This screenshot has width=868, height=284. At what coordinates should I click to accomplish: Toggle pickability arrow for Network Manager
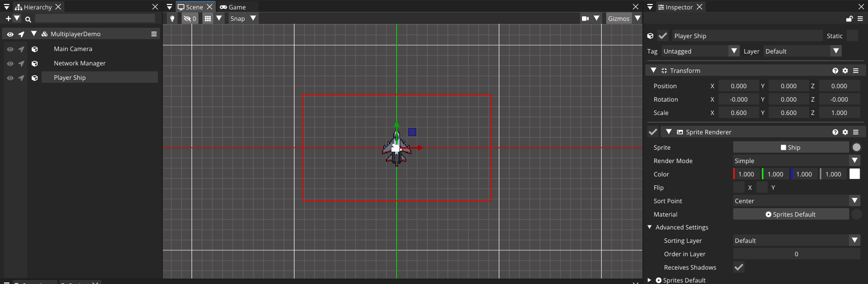(x=21, y=63)
